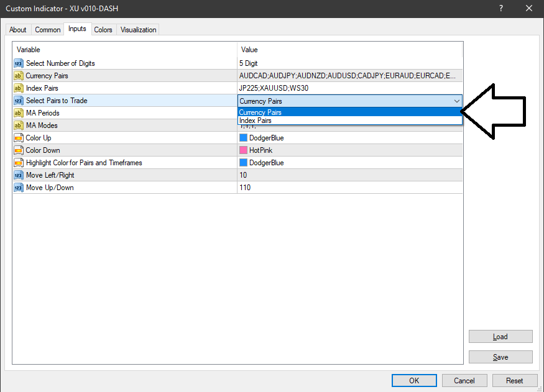544x392 pixels.
Task: Switch to the Colors tab
Action: (x=103, y=30)
